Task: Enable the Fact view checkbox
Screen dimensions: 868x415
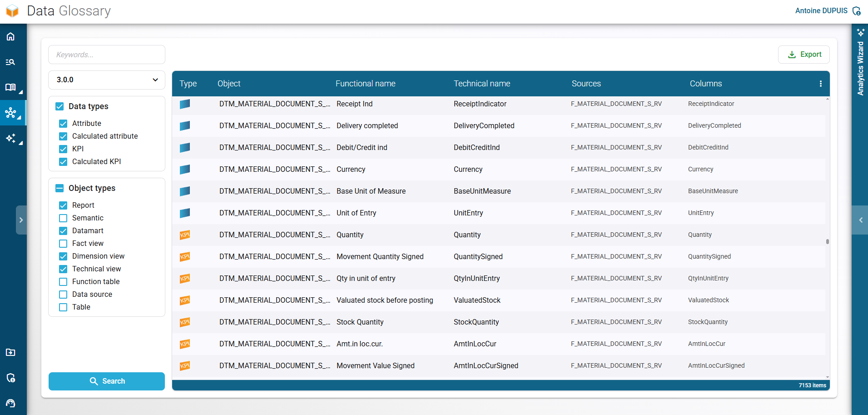Action: coord(63,244)
